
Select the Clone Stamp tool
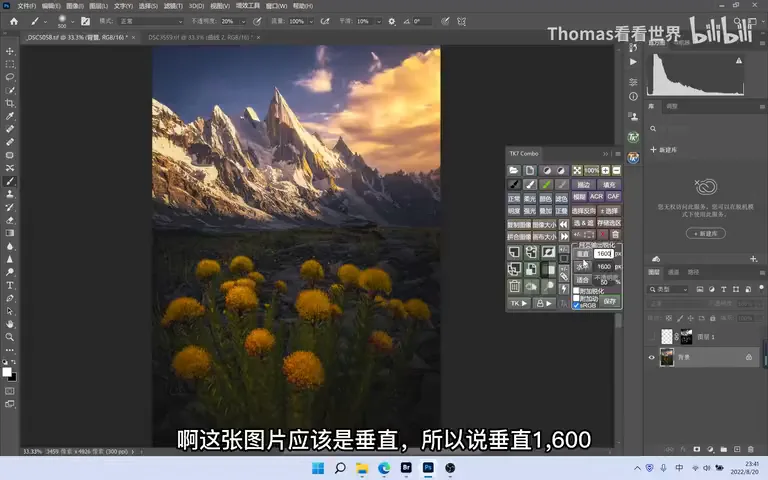[10, 194]
